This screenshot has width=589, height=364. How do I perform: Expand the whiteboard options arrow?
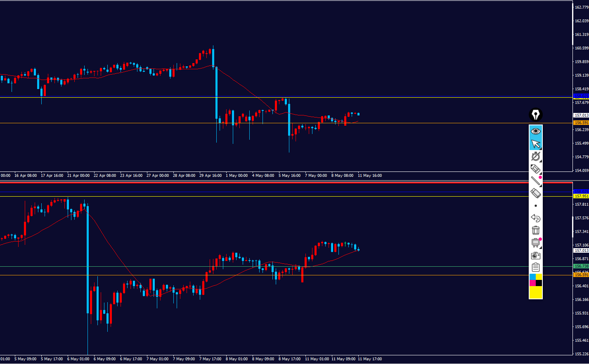[x=541, y=247]
